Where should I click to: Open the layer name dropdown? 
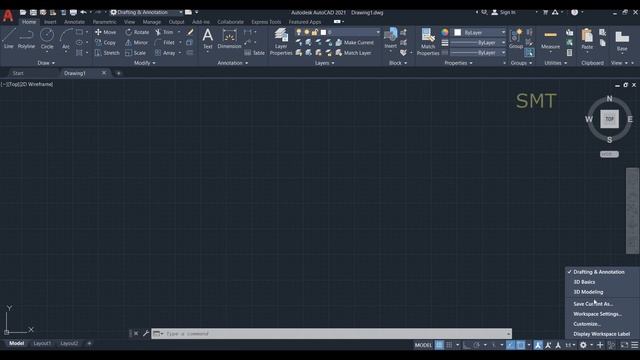[x=378, y=32]
